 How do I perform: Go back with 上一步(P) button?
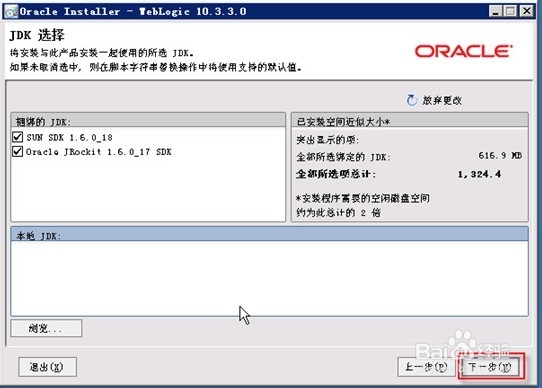pos(426,367)
